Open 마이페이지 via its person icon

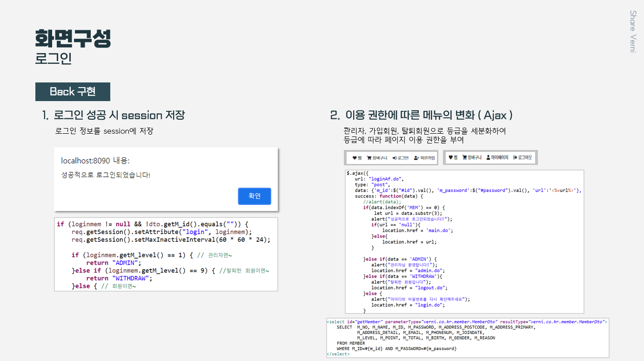tap(488, 157)
